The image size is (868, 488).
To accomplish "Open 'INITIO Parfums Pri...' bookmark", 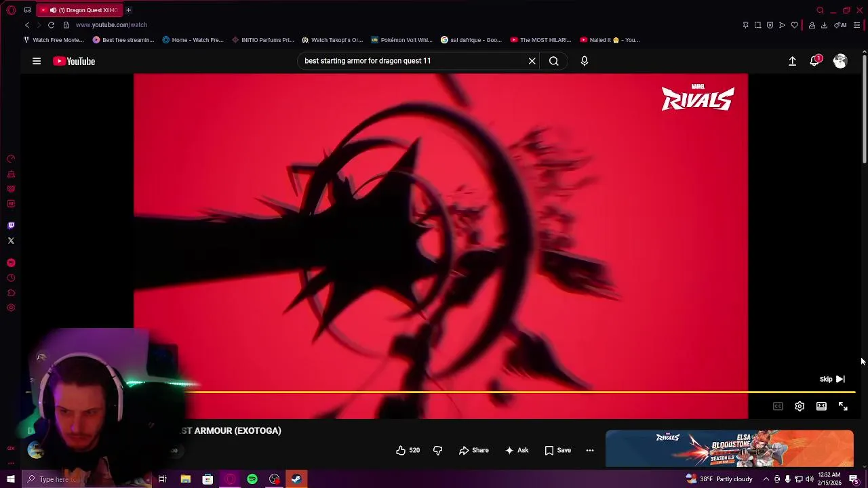I will [x=262, y=40].
